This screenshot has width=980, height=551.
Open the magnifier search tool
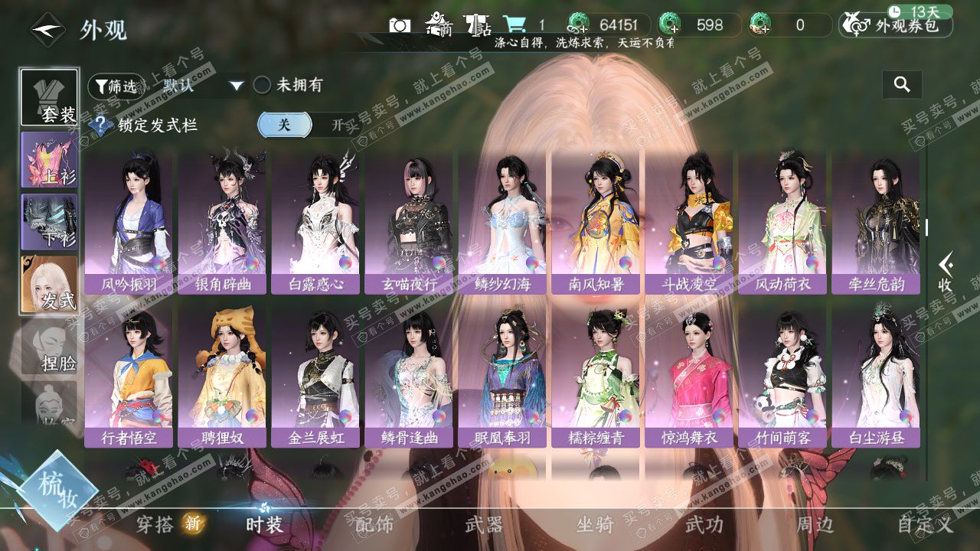pos(902,85)
